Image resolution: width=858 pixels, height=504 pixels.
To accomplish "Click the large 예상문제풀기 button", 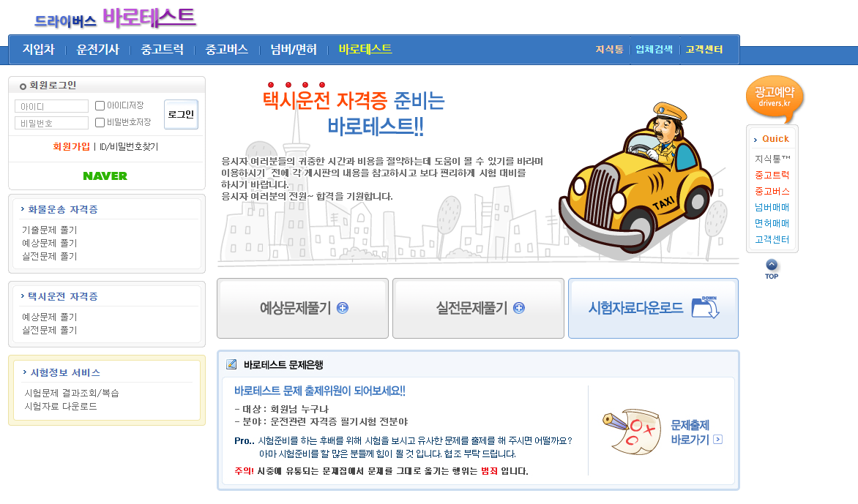I will click(302, 308).
